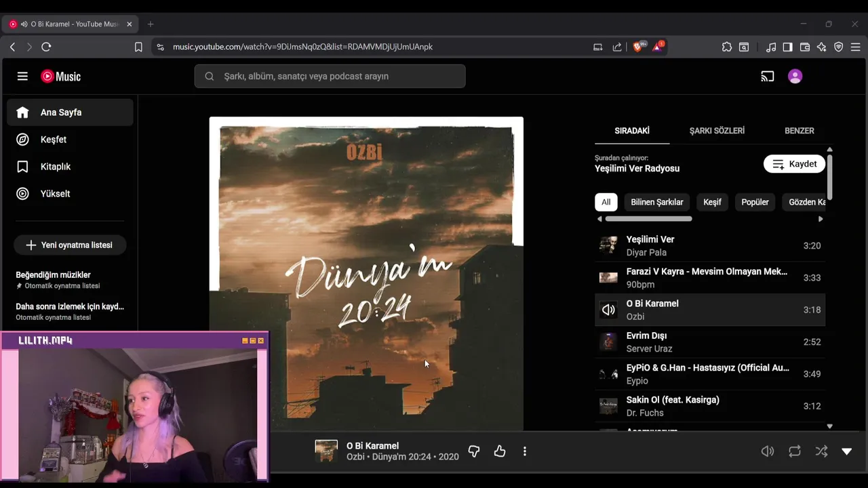Open the Leo AI sparkle icon
868x488 pixels.
pos(822,47)
